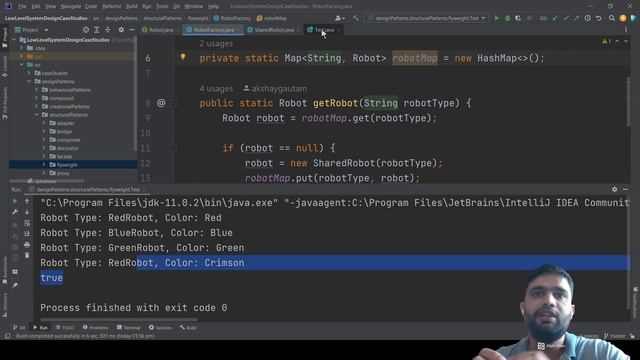Viewport: 640px width, 360px height.
Task: Open the user account dropdown in toolbar
Action: point(340,18)
